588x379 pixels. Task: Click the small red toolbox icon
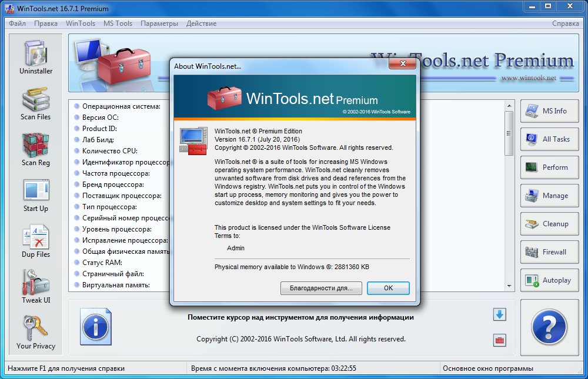(499, 340)
